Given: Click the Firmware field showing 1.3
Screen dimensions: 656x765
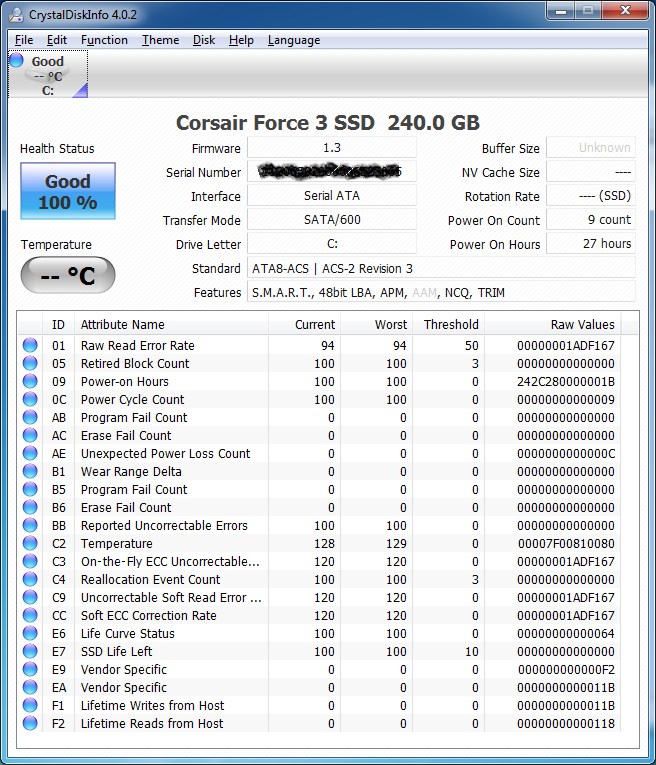Looking at the screenshot, I should pos(332,148).
